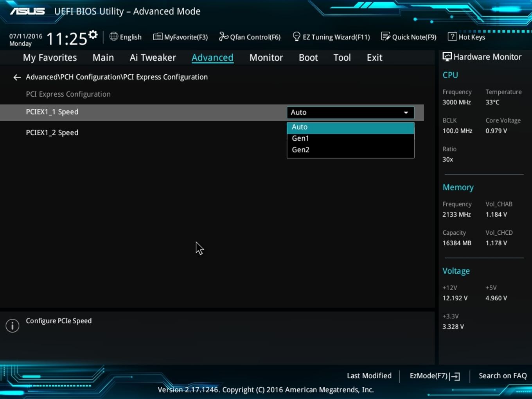Click the EZ Tuning Wizard lightbulb icon
The image size is (532, 399).
point(296,36)
